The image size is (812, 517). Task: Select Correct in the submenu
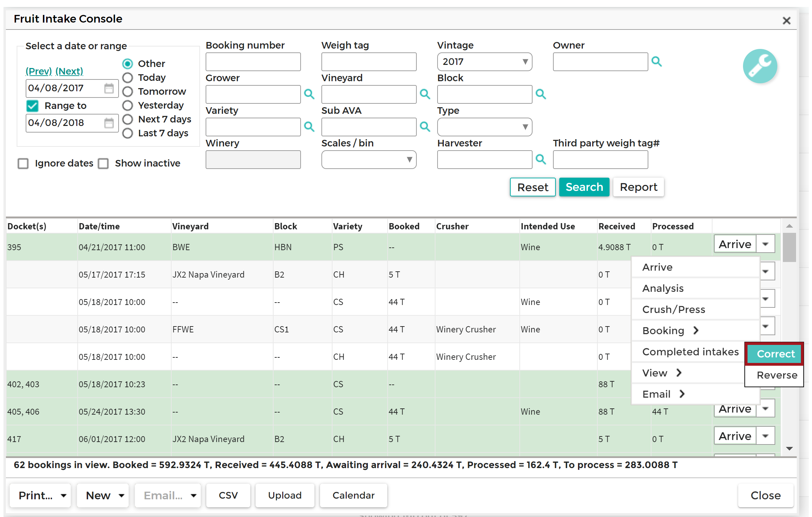(774, 354)
